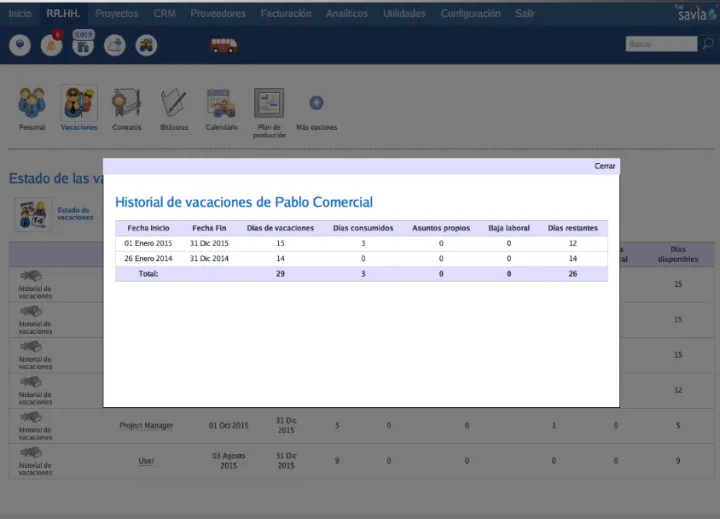Viewport: 720px width, 519px height.
Task: Click the red bus icon in header
Action: [224, 45]
